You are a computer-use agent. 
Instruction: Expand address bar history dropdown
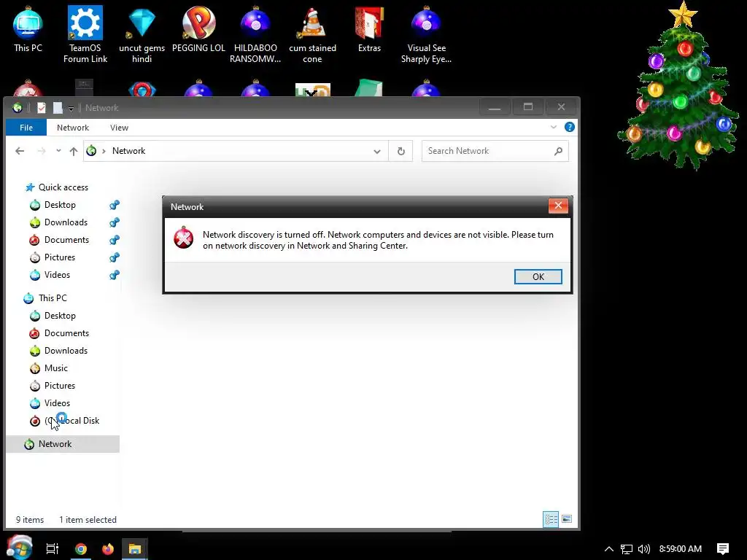coord(377,152)
